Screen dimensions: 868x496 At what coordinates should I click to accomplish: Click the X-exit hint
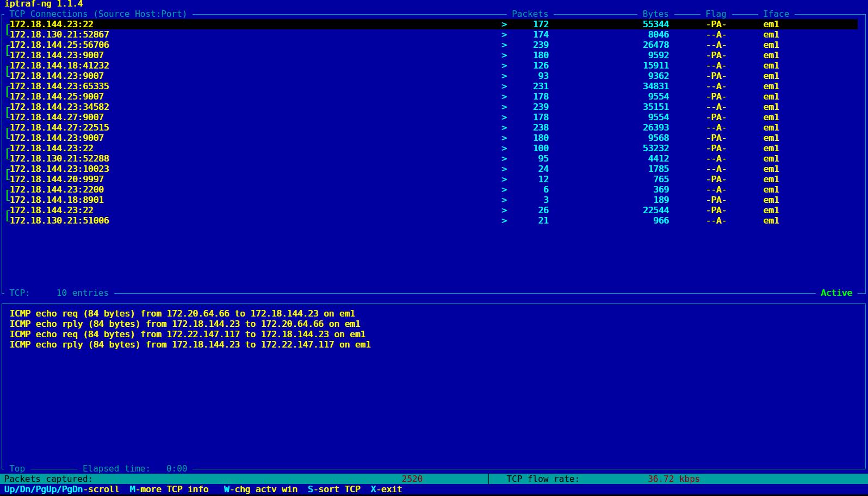(x=386, y=489)
